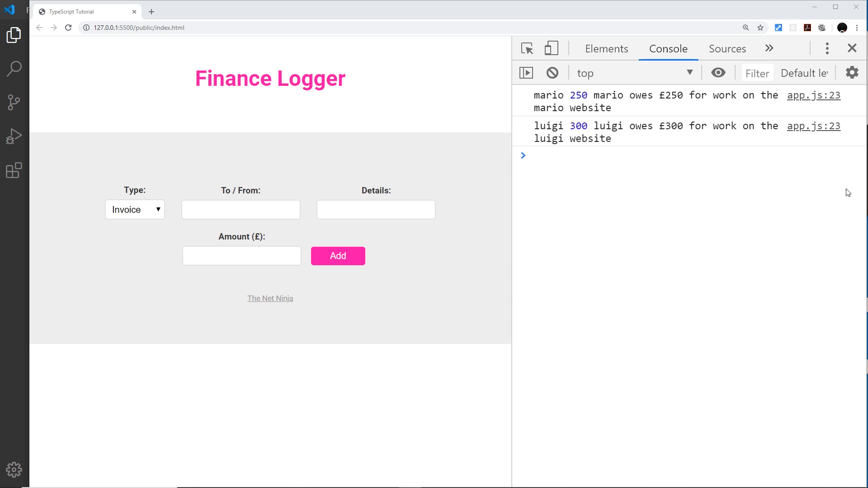868x488 pixels.
Task: Reload the page with refresh icon
Action: point(68,28)
